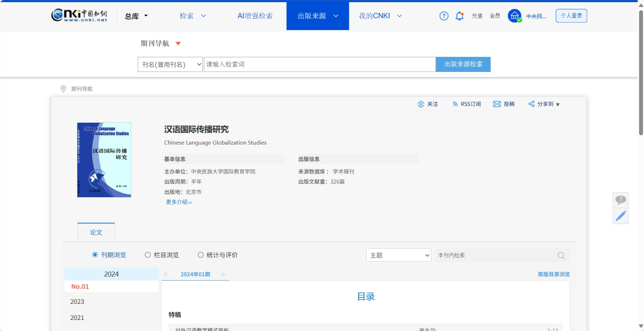
Task: Click the institution account avatar icon
Action: pyautogui.click(x=515, y=16)
